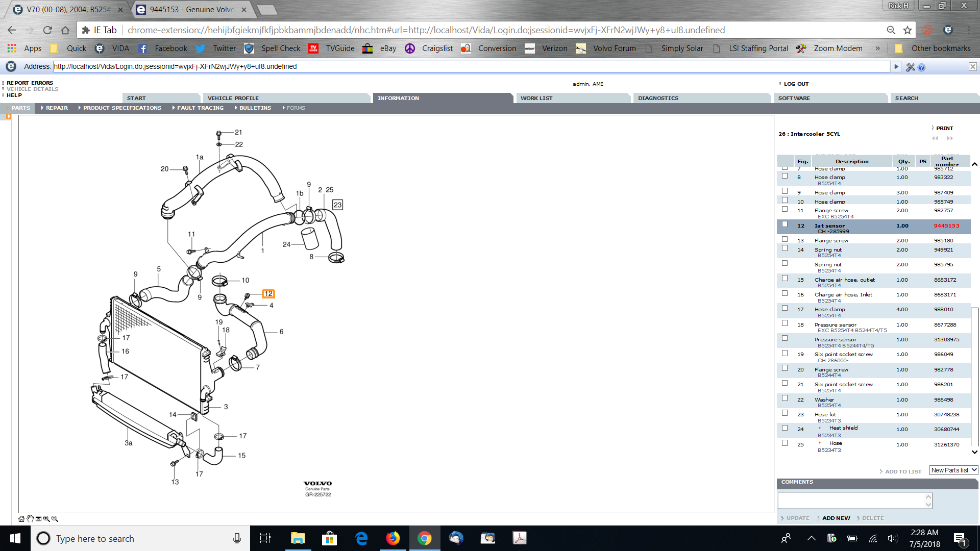Click the Add New comment button
This screenshot has height=551, width=980.
(836, 518)
